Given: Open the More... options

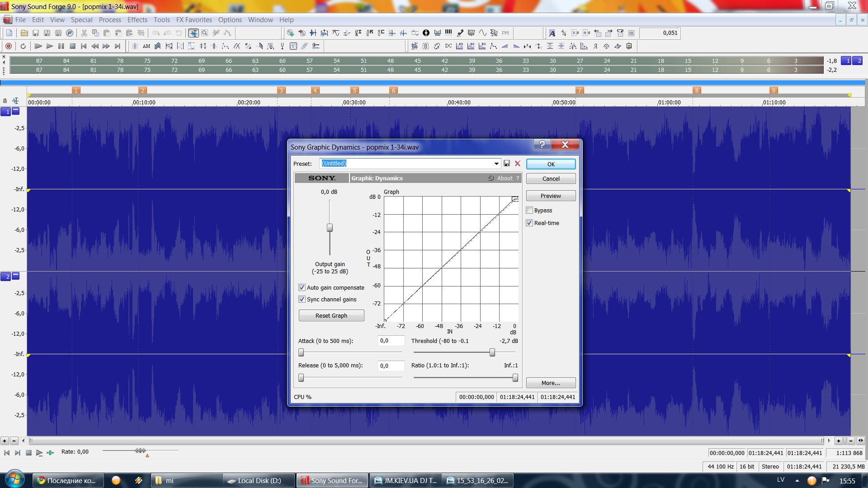Looking at the screenshot, I should (551, 383).
